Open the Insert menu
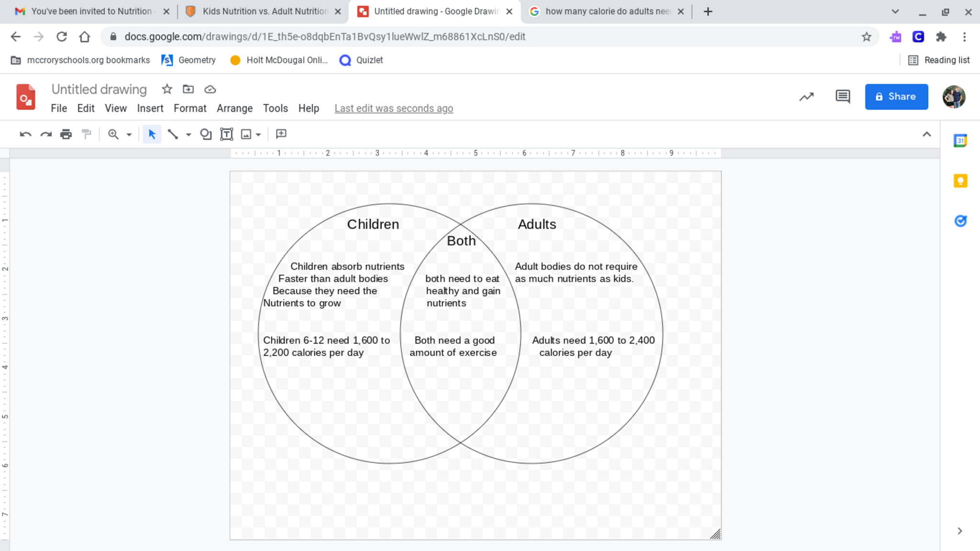The image size is (980, 551). (x=150, y=108)
